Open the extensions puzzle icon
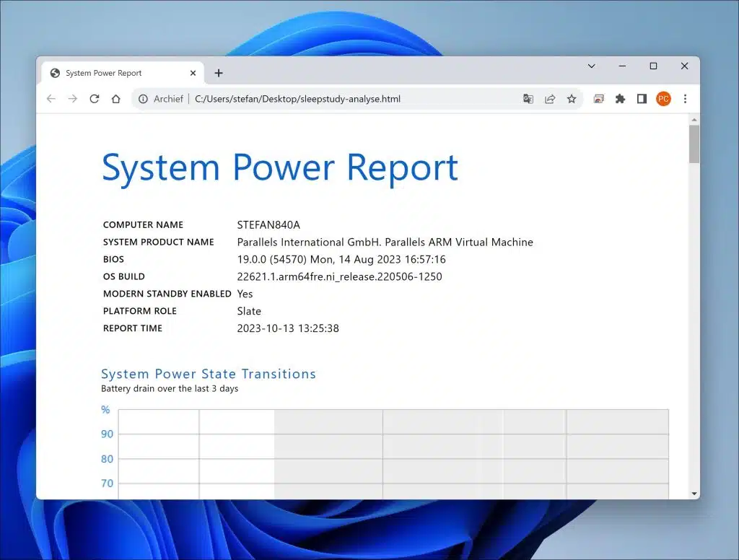 [620, 99]
